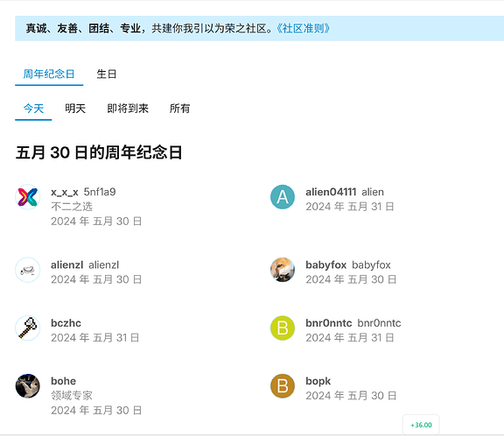Click the 不二之选 user title
This screenshot has height=437, width=504.
coord(72,207)
